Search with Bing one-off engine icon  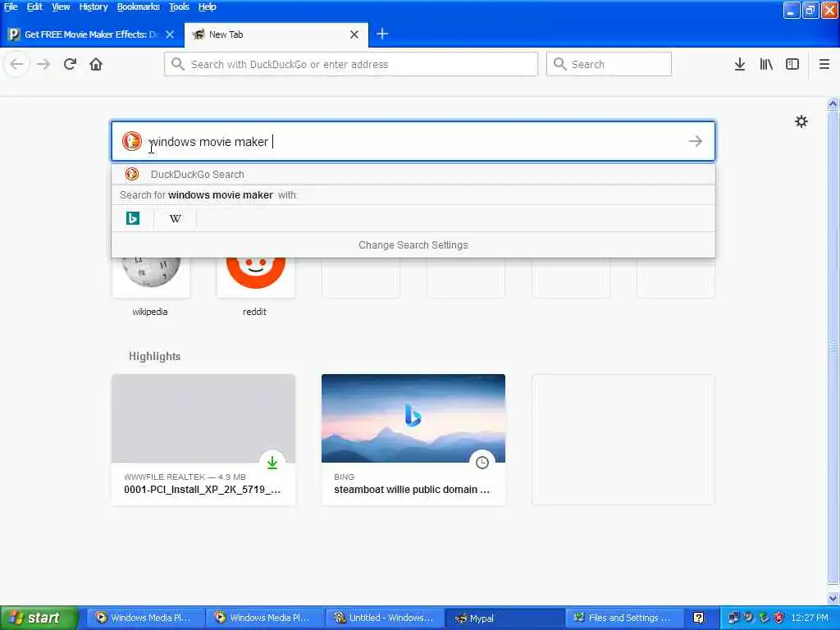click(133, 218)
